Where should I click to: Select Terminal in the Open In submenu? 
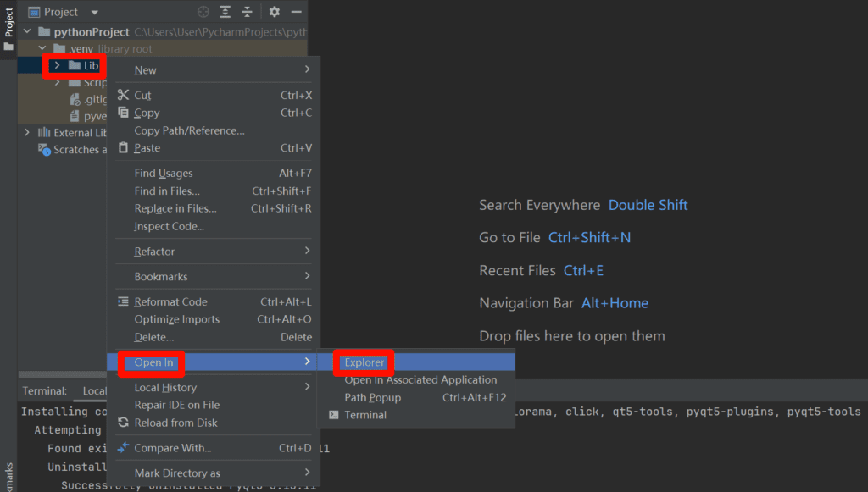pyautogui.click(x=365, y=415)
